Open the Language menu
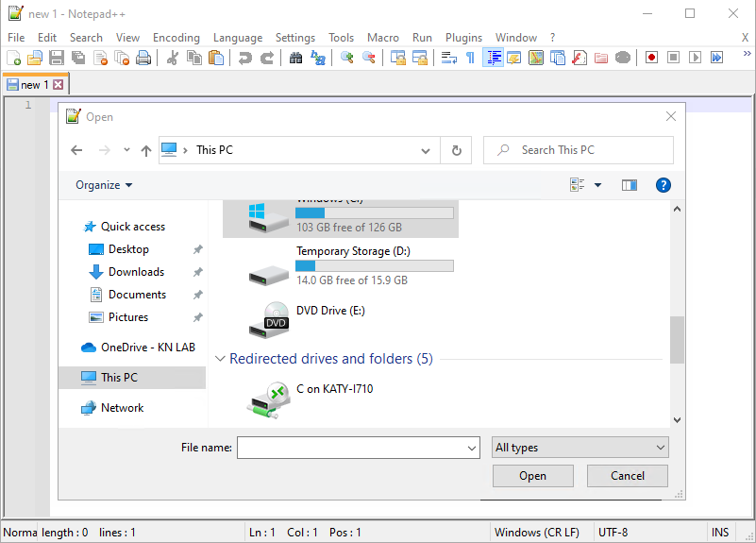Screen dimensions: 756x543 [238, 38]
